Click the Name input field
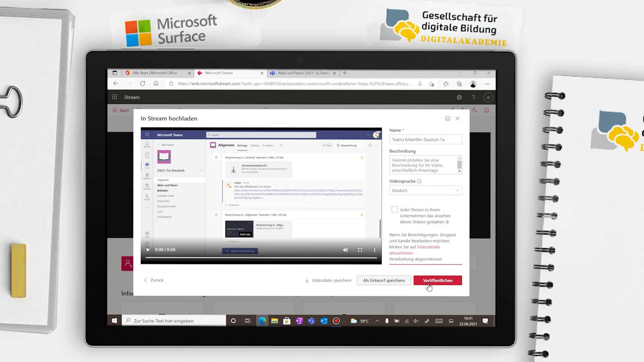 [426, 139]
